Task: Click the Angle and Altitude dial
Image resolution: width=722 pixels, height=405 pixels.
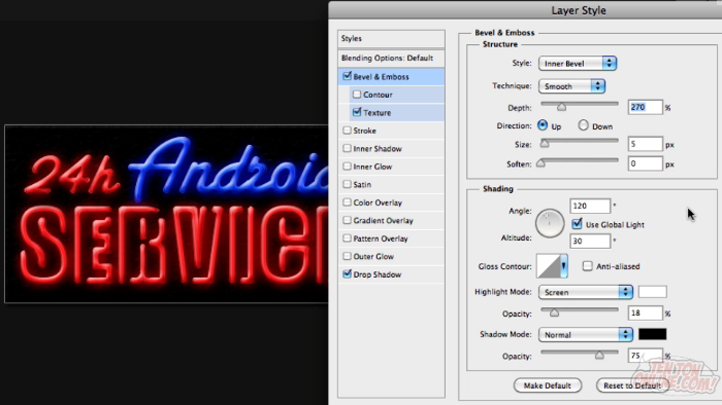Action: coord(549,223)
